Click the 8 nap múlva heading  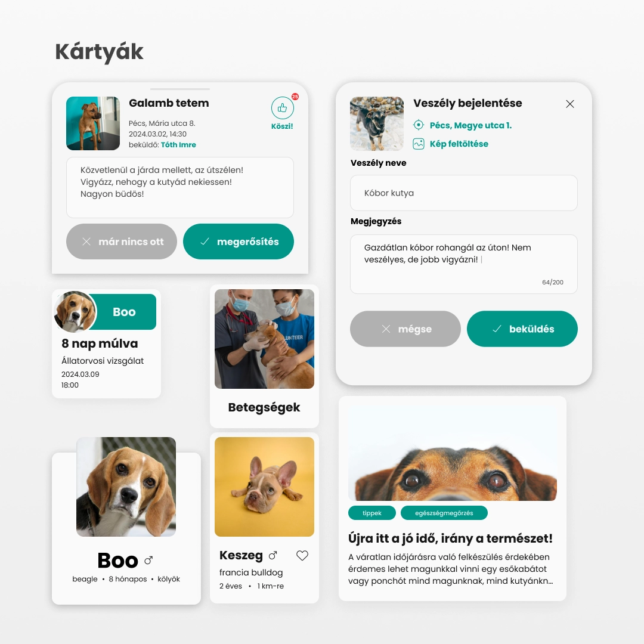(x=100, y=343)
